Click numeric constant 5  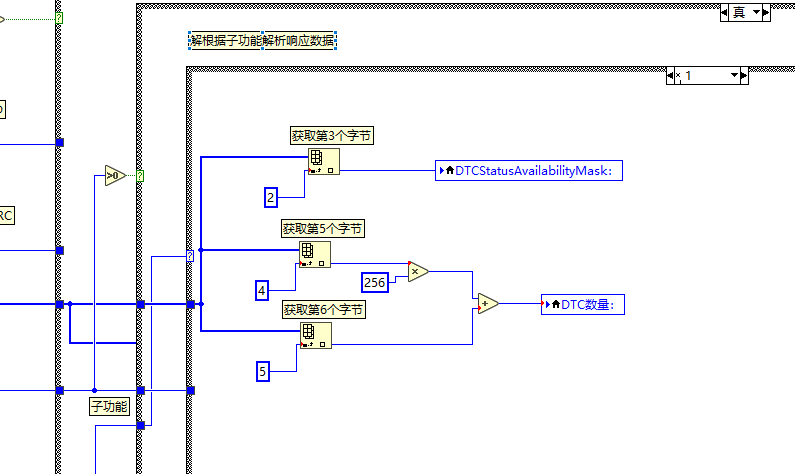tap(263, 372)
